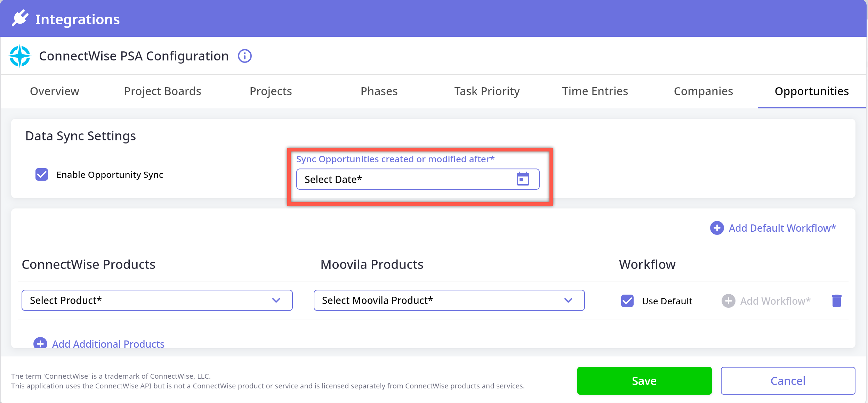Open the Companies tab
Screen dimensions: 868x403
click(703, 91)
